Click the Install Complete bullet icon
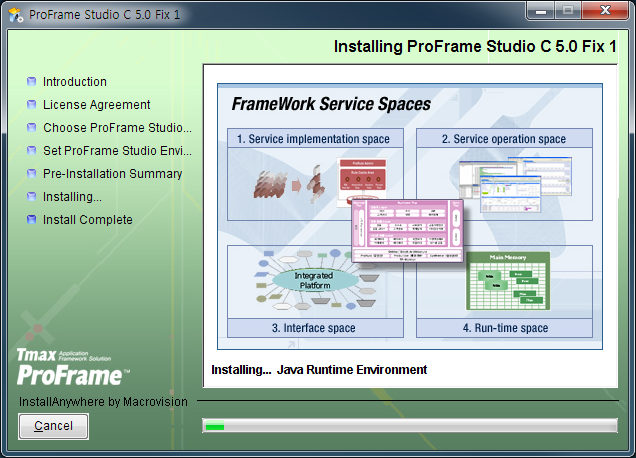This screenshot has width=636, height=458. (32, 220)
